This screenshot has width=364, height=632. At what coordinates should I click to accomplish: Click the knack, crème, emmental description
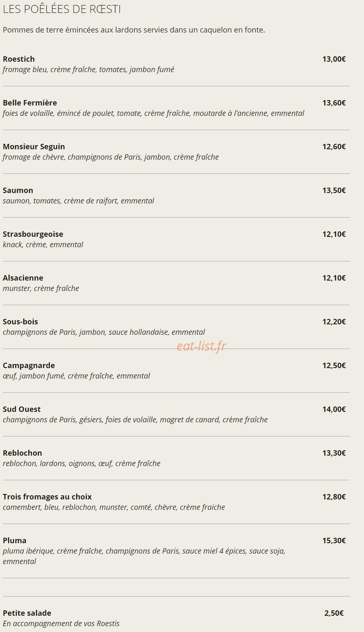tap(43, 245)
